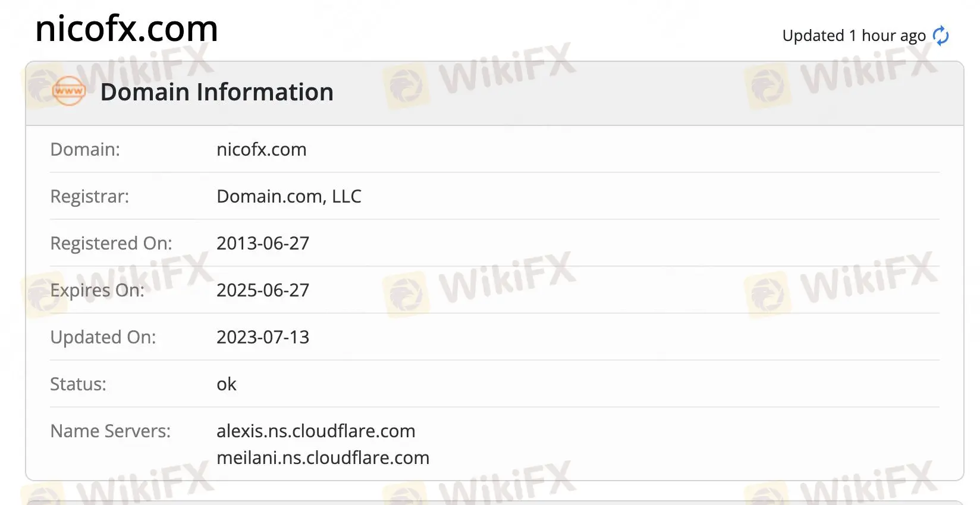
Task: Select the expiry date 2025-06-27
Action: [x=263, y=290]
